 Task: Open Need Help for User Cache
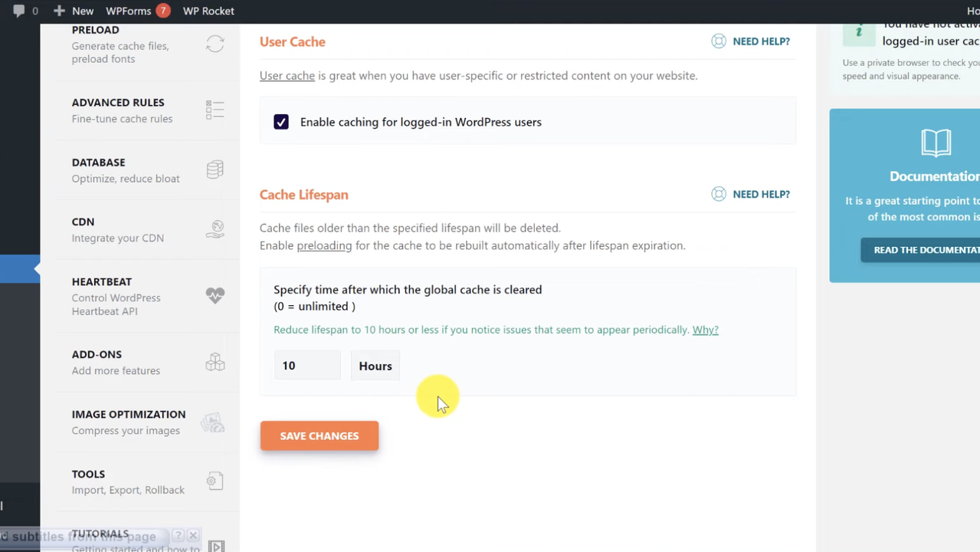pyautogui.click(x=751, y=41)
